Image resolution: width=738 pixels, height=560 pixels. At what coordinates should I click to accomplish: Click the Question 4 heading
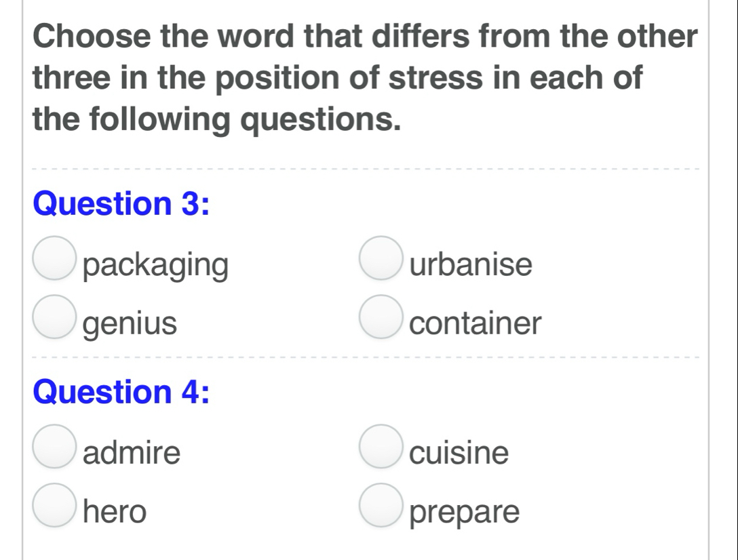pos(121,393)
